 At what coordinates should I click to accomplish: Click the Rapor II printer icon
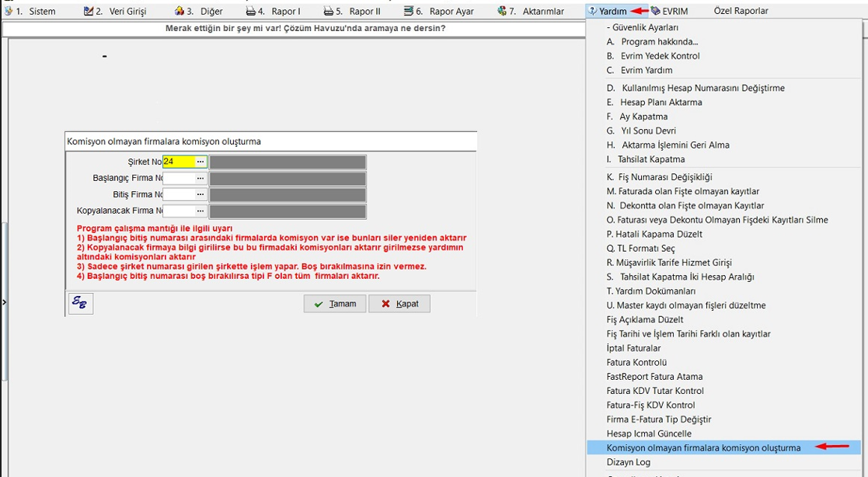(x=328, y=11)
